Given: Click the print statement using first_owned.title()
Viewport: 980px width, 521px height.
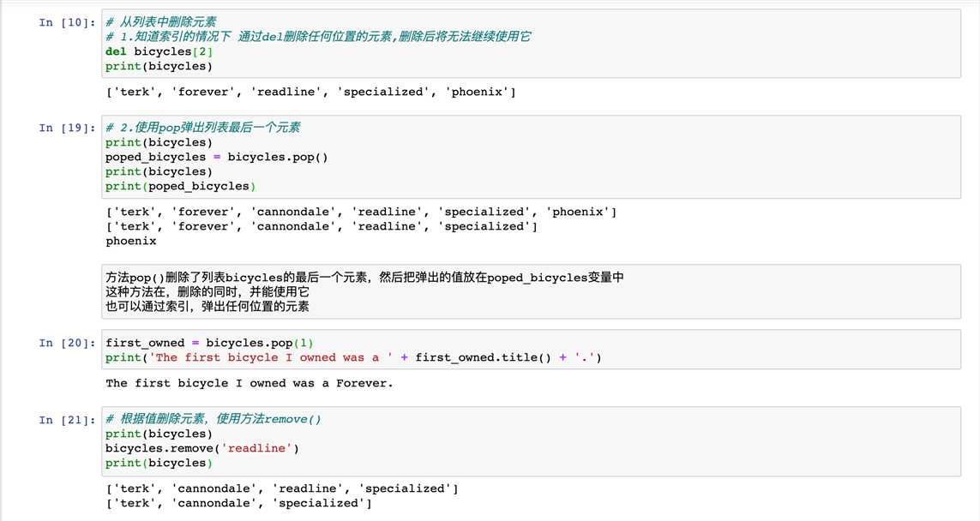Looking at the screenshot, I should pyautogui.click(x=353, y=357).
